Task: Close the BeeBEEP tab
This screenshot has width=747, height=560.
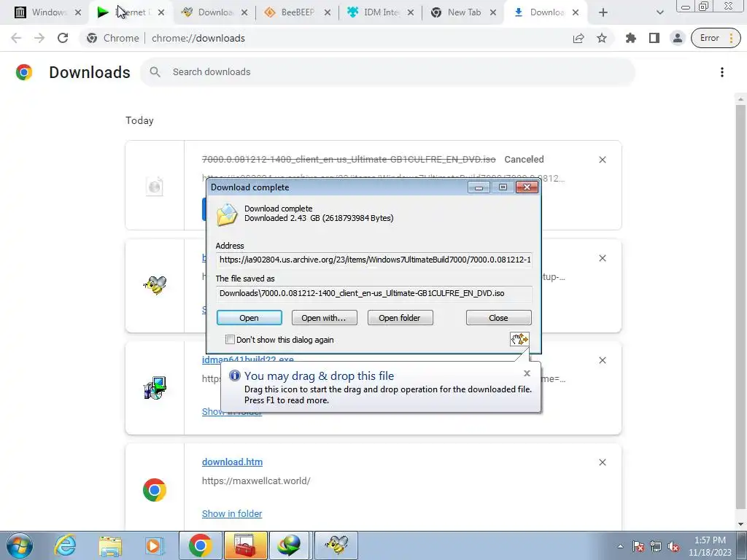Action: point(328,13)
